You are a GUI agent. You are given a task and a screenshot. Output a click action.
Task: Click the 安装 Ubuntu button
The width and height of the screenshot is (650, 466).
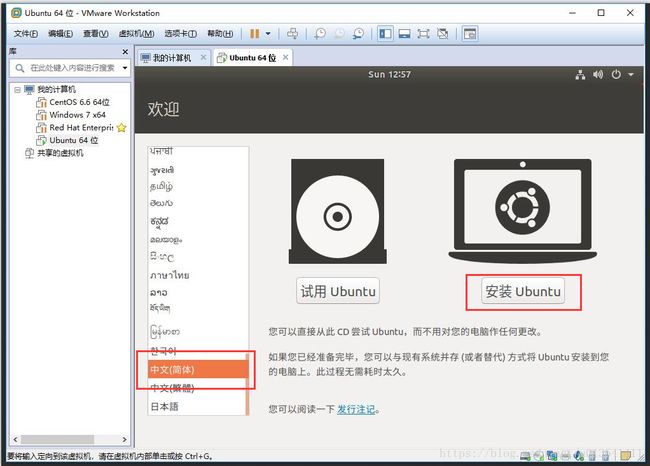coord(523,291)
